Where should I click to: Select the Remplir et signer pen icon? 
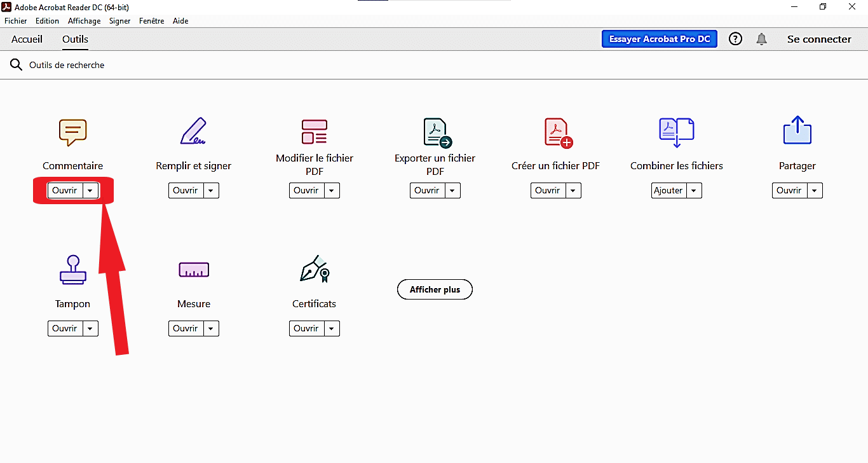coord(193,131)
